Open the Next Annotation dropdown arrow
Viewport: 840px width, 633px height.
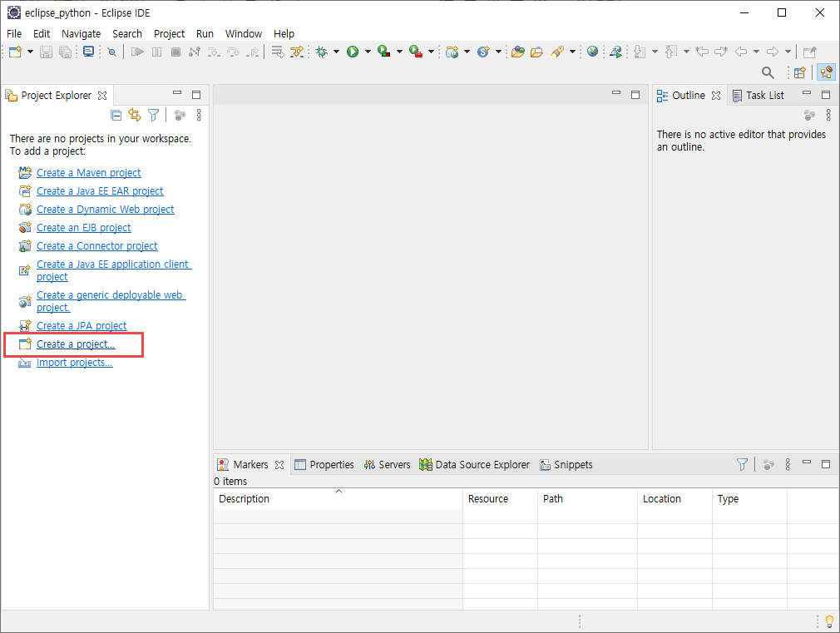pos(655,52)
